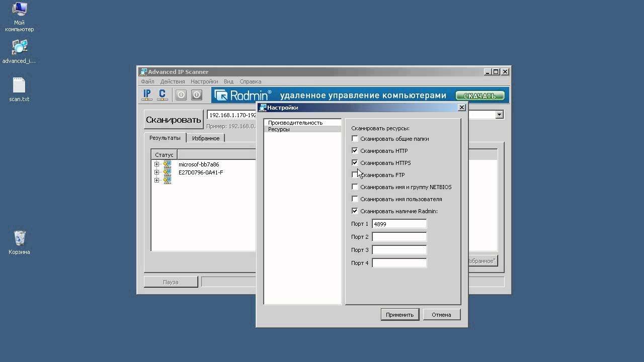The height and width of the screenshot is (362, 644).
Task: Click the unnamed third computer icon
Action: pyautogui.click(x=167, y=180)
